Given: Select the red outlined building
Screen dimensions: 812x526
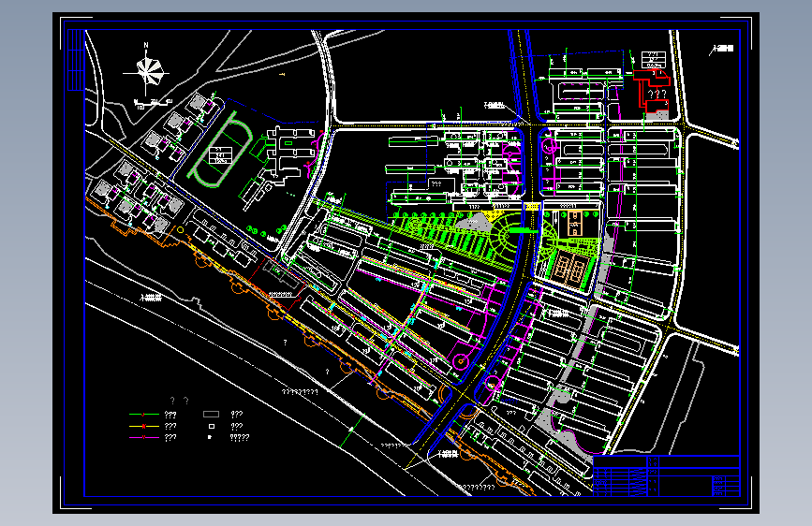Looking at the screenshot, I should tap(652, 92).
